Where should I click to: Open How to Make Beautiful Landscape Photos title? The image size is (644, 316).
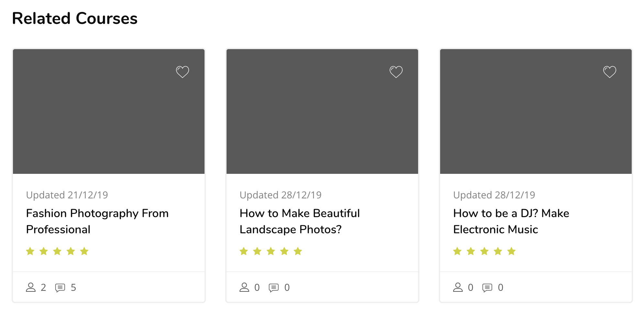click(x=300, y=221)
